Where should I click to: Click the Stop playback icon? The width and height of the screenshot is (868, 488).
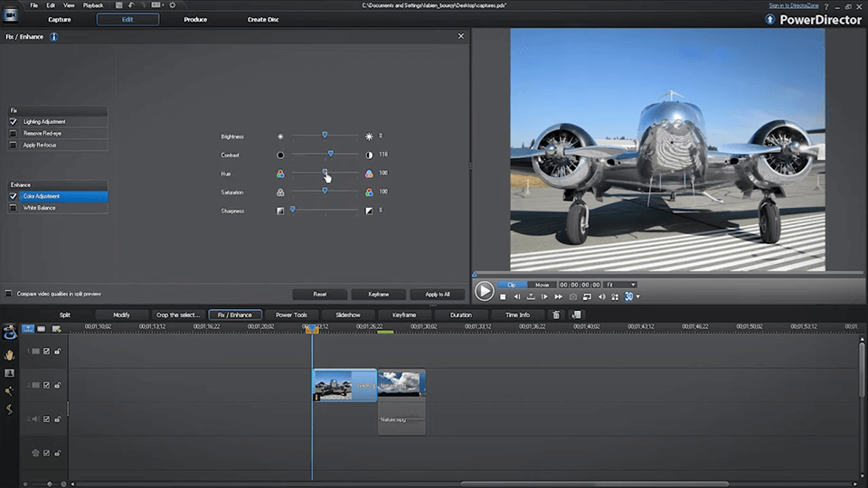click(x=504, y=296)
